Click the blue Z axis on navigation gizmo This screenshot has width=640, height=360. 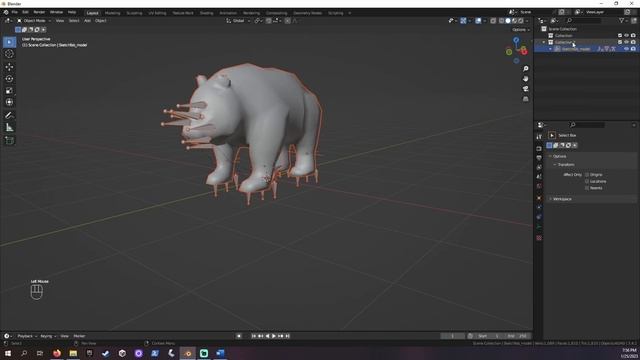516,40
